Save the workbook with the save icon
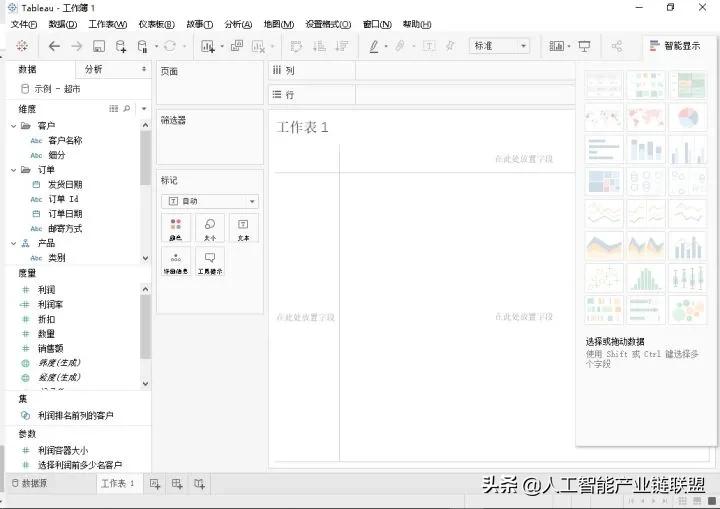720x509 pixels. 99,46
